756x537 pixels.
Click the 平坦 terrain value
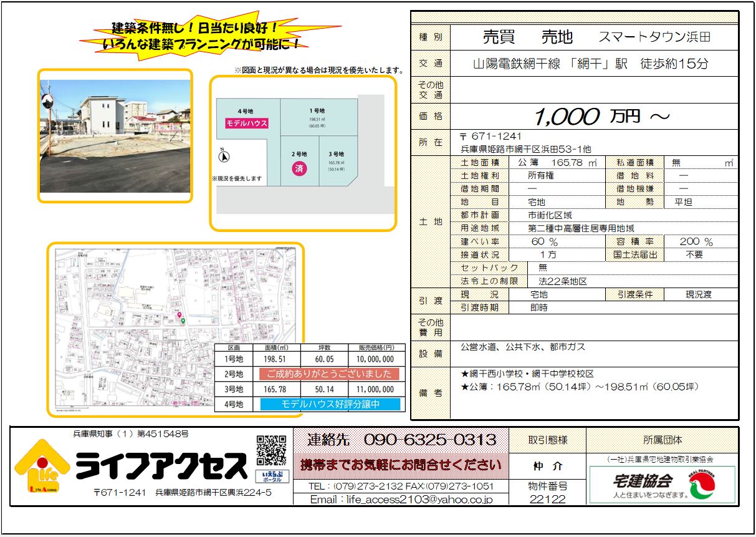coord(682,202)
